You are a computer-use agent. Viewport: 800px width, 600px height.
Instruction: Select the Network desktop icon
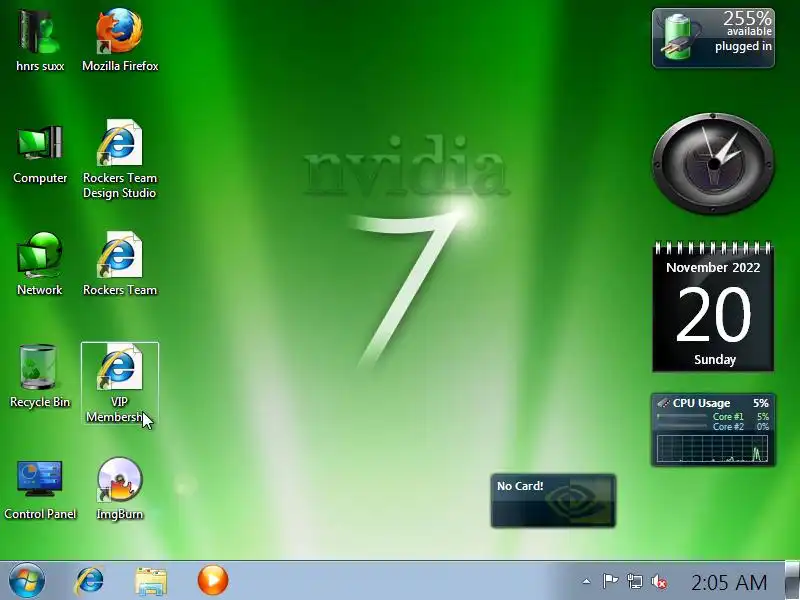point(40,264)
